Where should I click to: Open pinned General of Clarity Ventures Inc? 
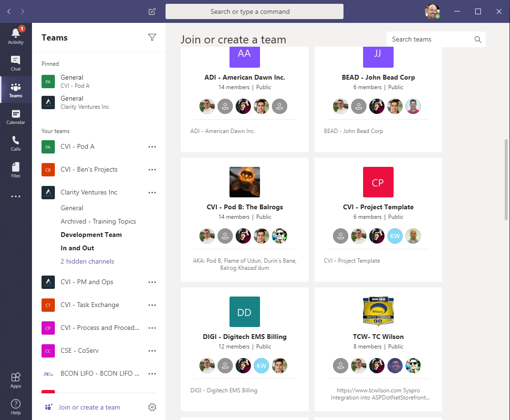click(x=99, y=102)
